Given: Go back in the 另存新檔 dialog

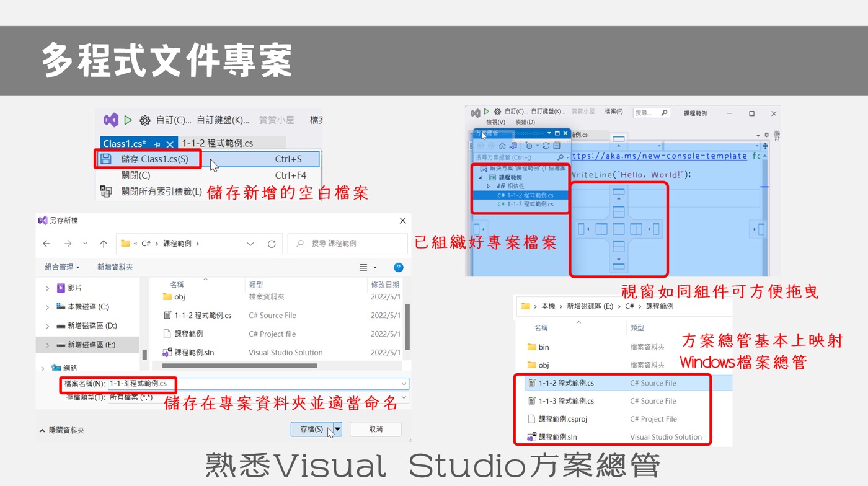Looking at the screenshot, I should pos(46,244).
